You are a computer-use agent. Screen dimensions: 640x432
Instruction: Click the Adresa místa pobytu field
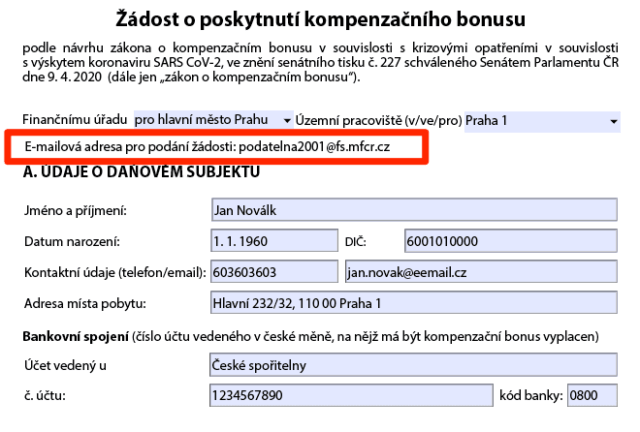(414, 303)
